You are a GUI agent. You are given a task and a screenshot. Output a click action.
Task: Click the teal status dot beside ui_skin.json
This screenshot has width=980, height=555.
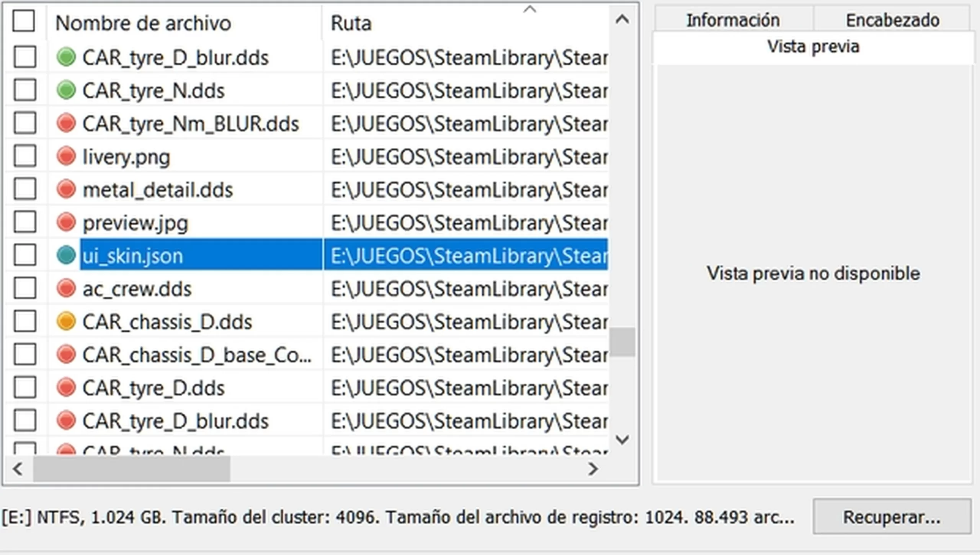pyautogui.click(x=66, y=255)
